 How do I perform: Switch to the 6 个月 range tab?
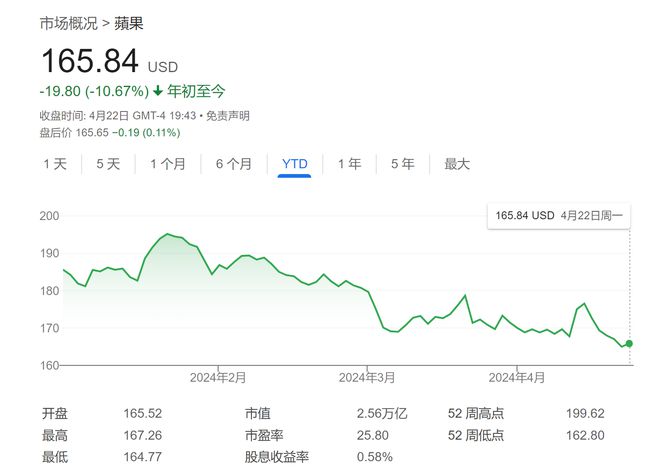234,164
